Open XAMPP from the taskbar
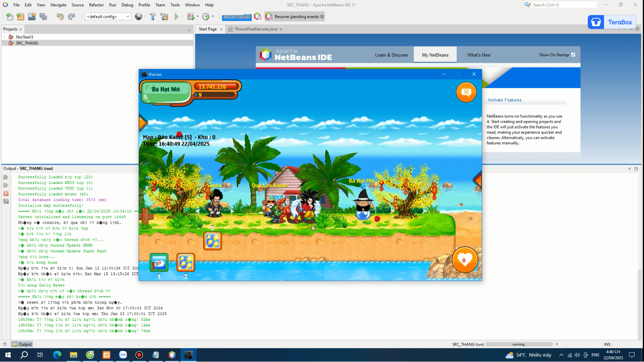The height and width of the screenshot is (362, 644). pos(107,355)
